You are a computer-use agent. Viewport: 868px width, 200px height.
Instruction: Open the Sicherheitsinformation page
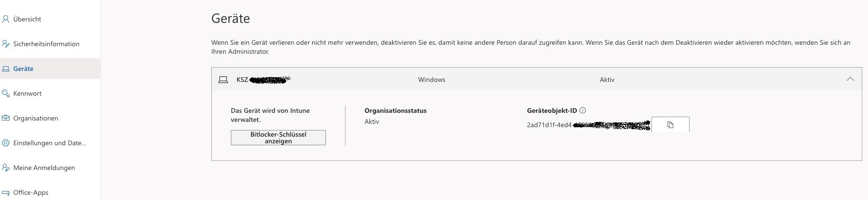click(x=46, y=44)
